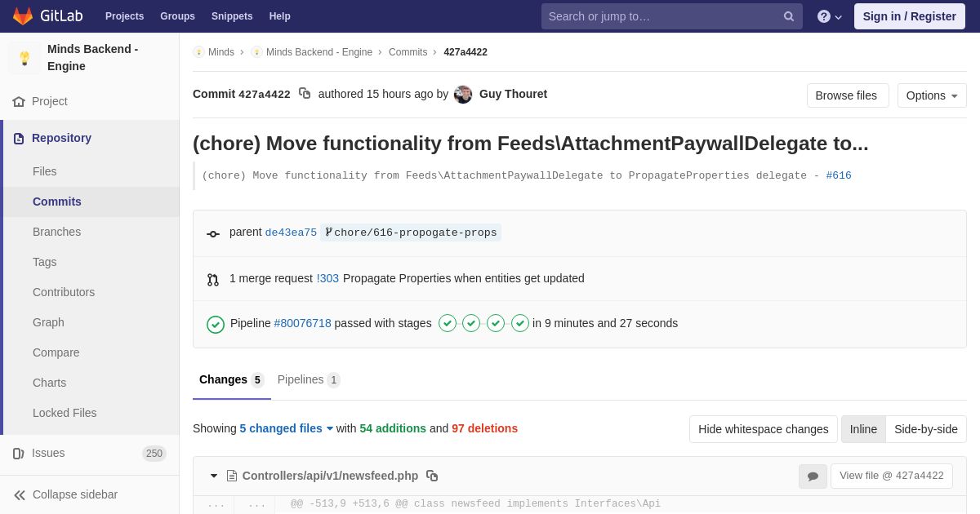
Task: Focus the Search or jump to field
Action: (x=672, y=16)
